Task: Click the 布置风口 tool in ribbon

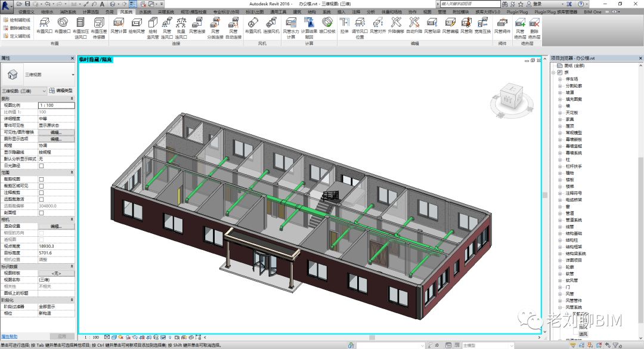Action: point(44,26)
